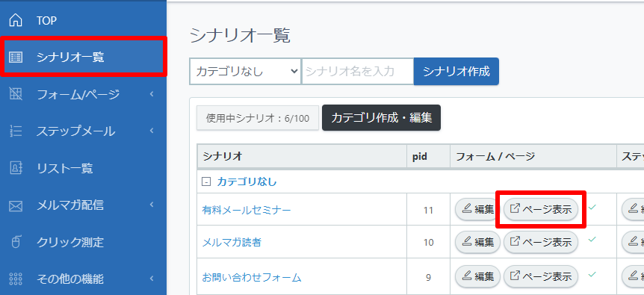Select シナリオ一覧 in the sidebar

pos(84,57)
